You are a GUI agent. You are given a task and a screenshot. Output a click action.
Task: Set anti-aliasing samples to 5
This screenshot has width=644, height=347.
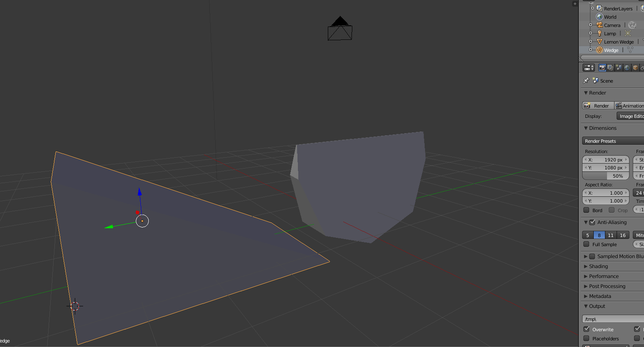point(588,235)
